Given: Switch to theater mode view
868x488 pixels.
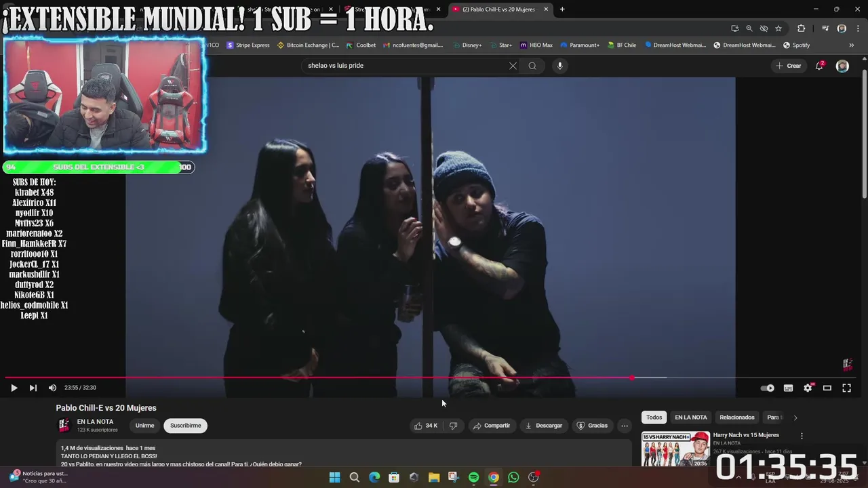Looking at the screenshot, I should tap(827, 388).
